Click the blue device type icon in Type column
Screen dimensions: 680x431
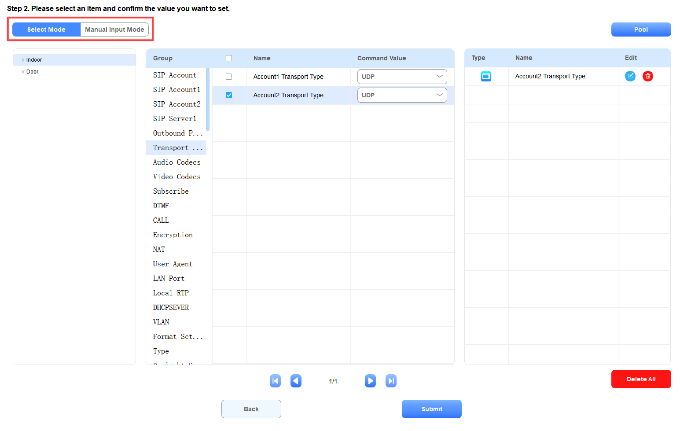(486, 76)
